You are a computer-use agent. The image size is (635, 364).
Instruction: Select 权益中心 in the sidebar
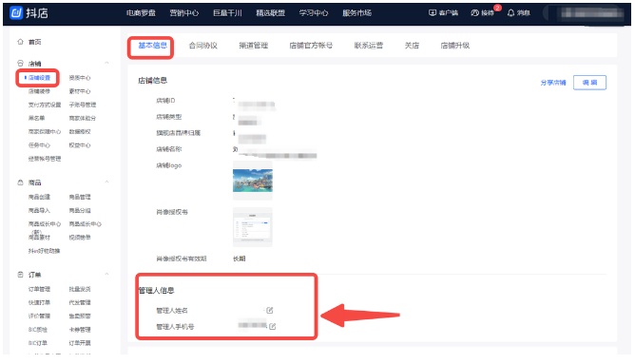tap(80, 145)
